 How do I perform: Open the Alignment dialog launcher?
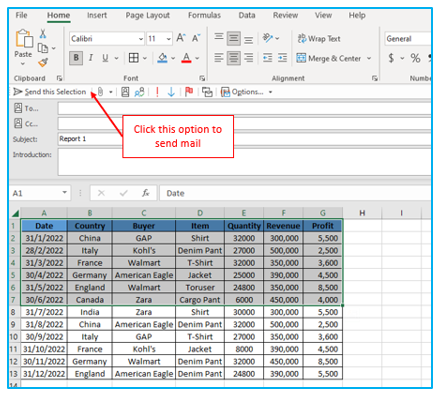[x=374, y=78]
